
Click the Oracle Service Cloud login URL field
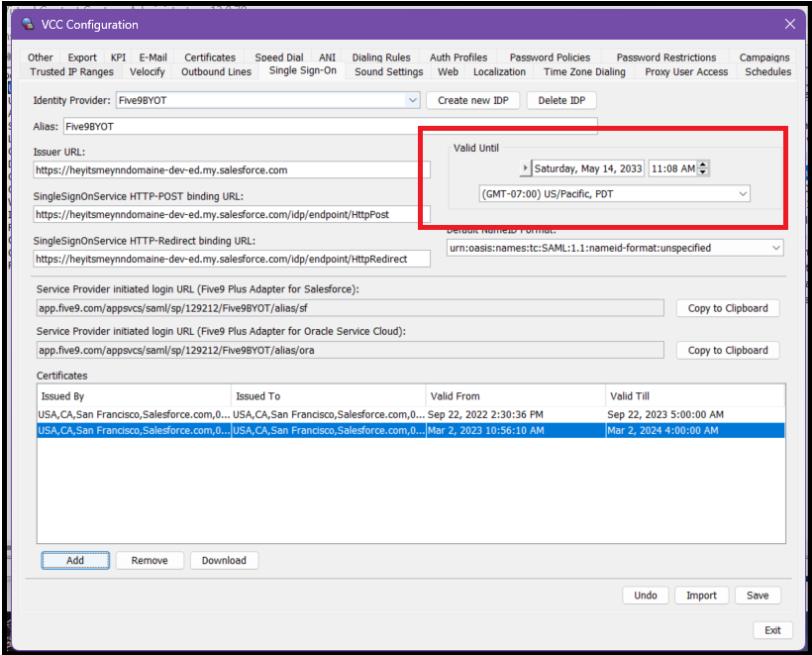(351, 351)
